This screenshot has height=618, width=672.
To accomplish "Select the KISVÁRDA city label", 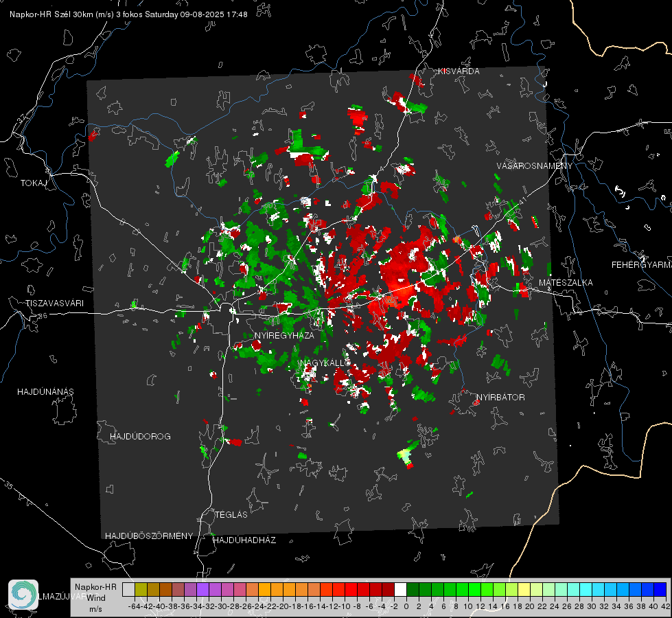I will 459,71.
